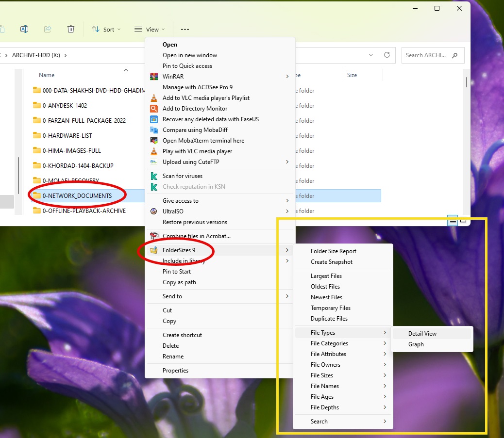Click the VLC cone icon for Playlist
504x438 pixels.
pyautogui.click(x=154, y=98)
